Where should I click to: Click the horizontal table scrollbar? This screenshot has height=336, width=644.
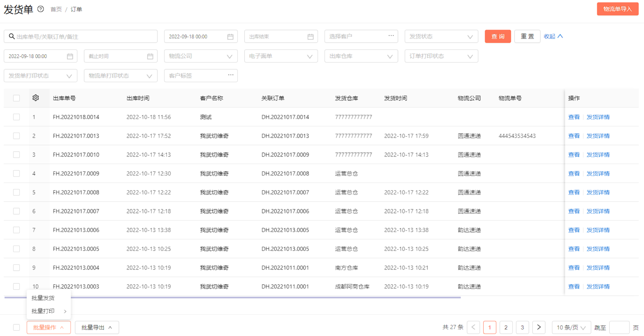(233, 297)
